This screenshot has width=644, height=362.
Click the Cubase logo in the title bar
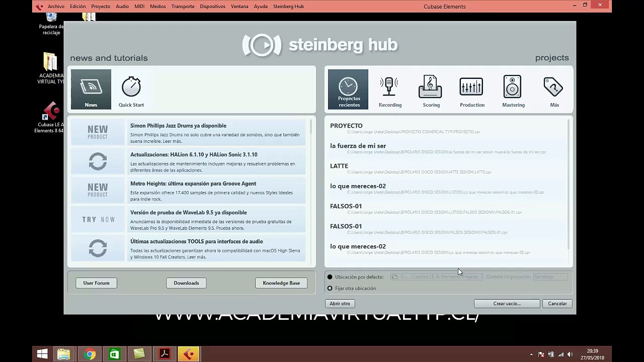(x=39, y=7)
